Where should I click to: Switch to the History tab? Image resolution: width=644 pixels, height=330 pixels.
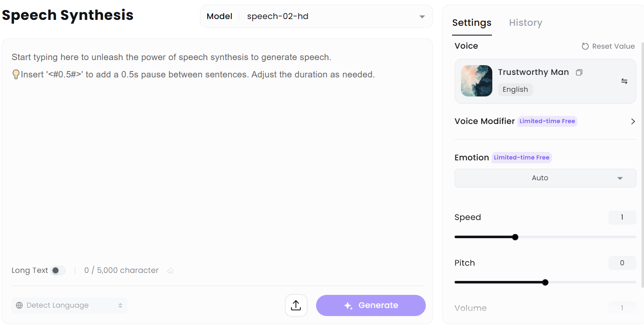(525, 23)
